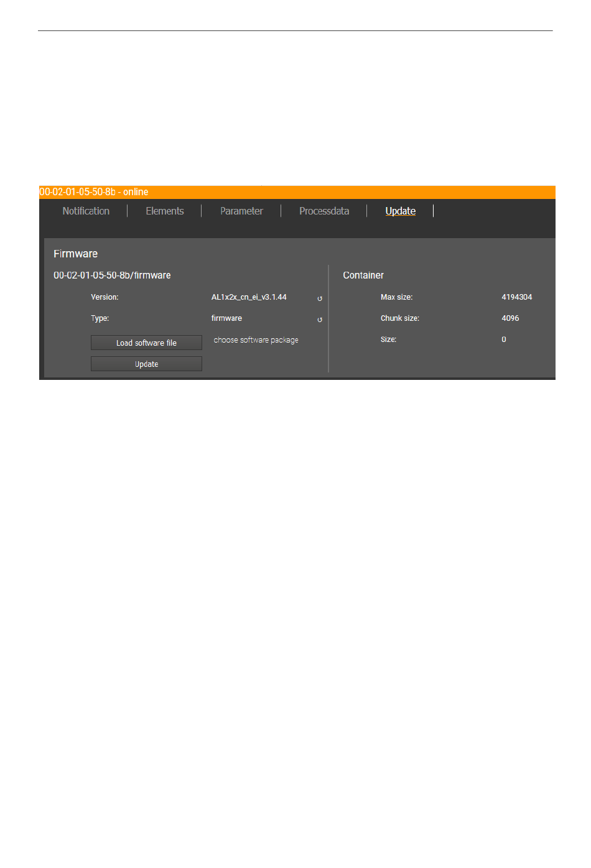This screenshot has width=591, height=868.
Task: Open the Parameter tab
Action: 241,211
